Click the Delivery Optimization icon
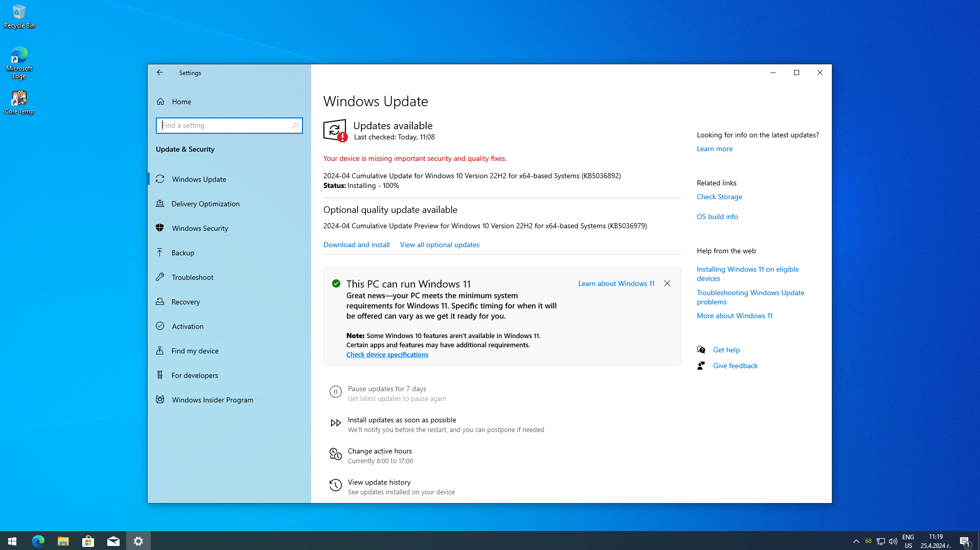This screenshot has width=980, height=550. (x=160, y=204)
